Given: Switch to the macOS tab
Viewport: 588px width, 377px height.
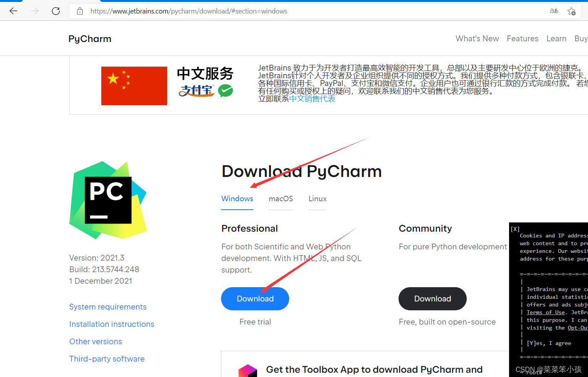Looking at the screenshot, I should click(281, 199).
